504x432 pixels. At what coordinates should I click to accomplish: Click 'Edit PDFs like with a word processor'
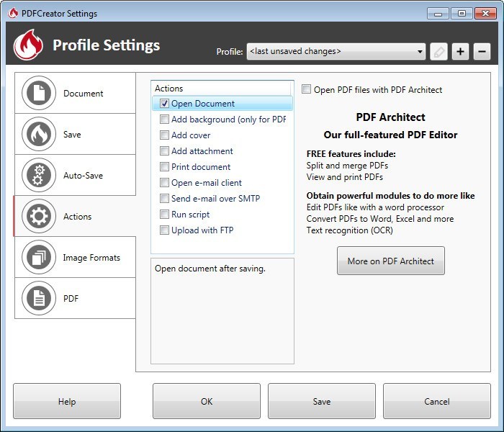(x=375, y=207)
